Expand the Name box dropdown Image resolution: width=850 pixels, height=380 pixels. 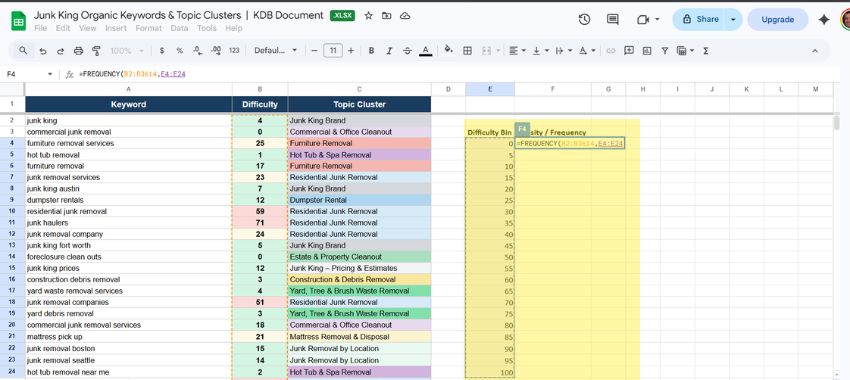coord(50,74)
